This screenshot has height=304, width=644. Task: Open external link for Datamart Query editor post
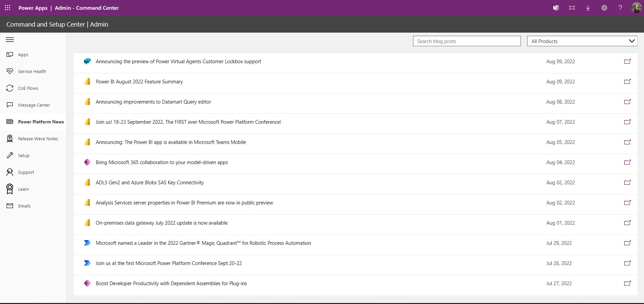click(627, 102)
